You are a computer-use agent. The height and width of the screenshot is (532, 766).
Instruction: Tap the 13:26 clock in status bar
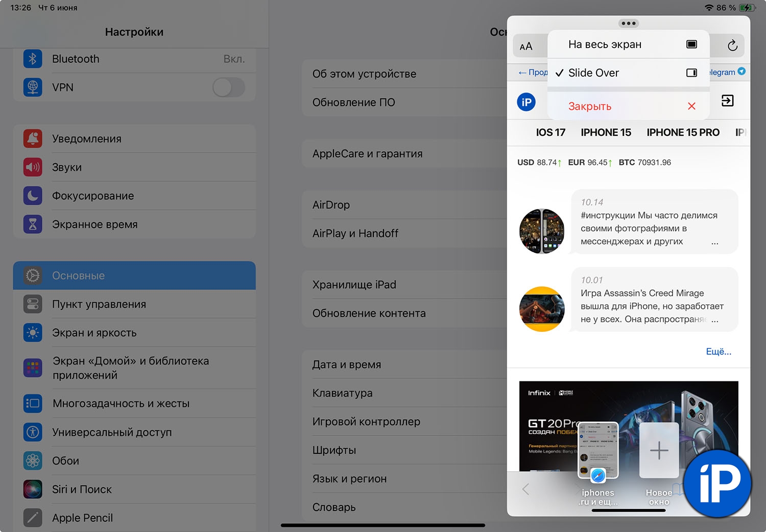coord(21,8)
